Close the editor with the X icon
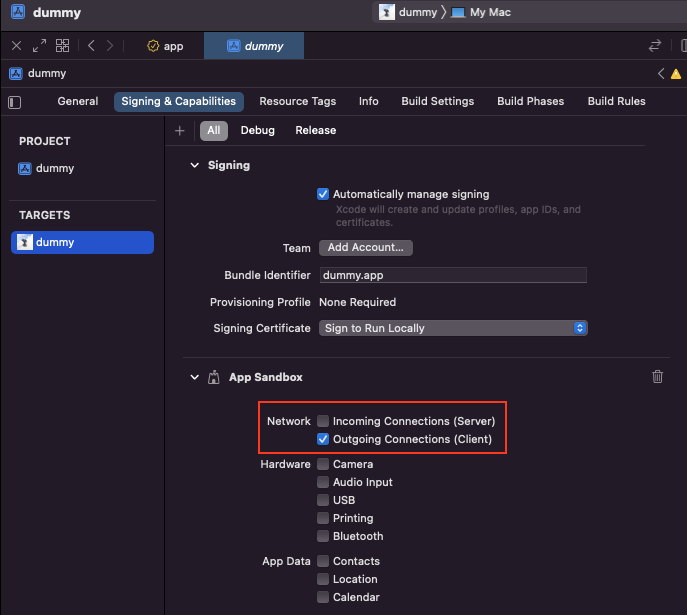This screenshot has height=615, width=687. (x=17, y=46)
